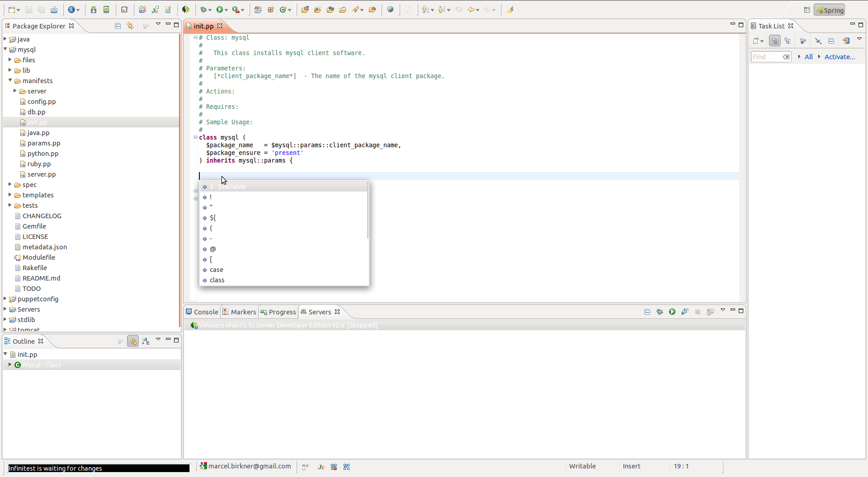Open the New Task dropdown arrow
This screenshot has height=477, width=868.
pyautogui.click(x=762, y=41)
